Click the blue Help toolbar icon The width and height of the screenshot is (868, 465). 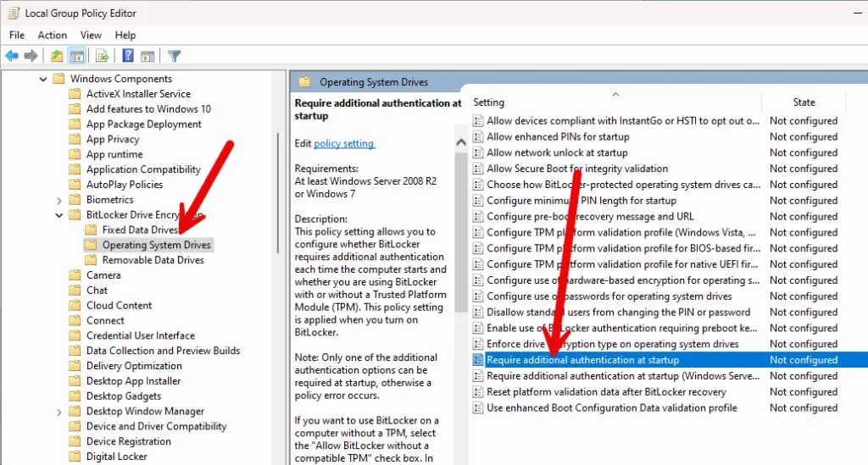point(128,56)
